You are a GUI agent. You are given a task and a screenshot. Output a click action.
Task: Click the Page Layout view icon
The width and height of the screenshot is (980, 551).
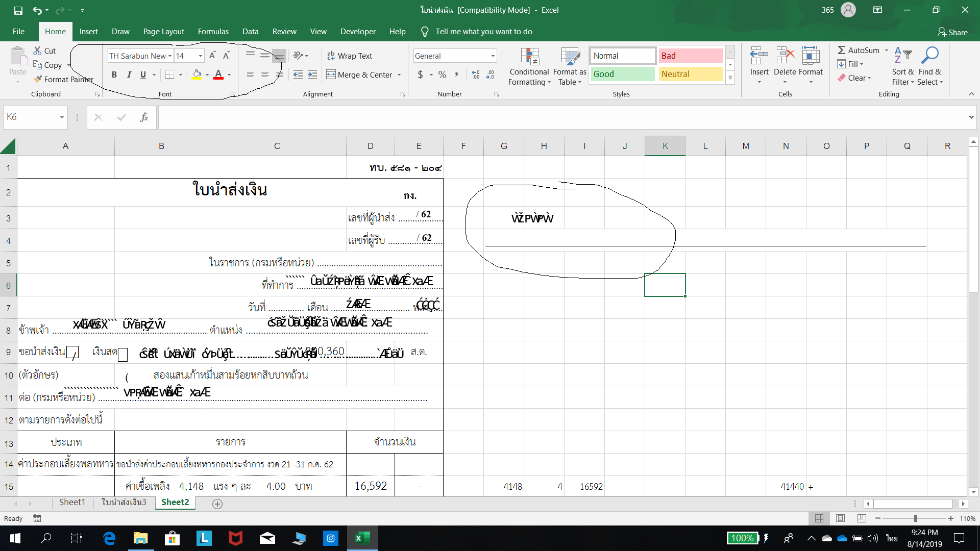pos(840,518)
